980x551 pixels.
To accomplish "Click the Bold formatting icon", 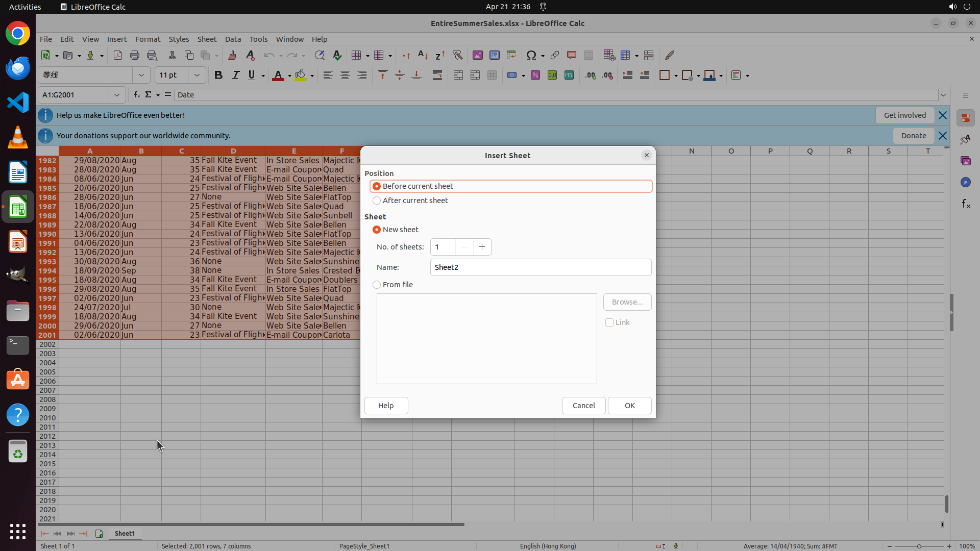I will [x=218, y=76].
